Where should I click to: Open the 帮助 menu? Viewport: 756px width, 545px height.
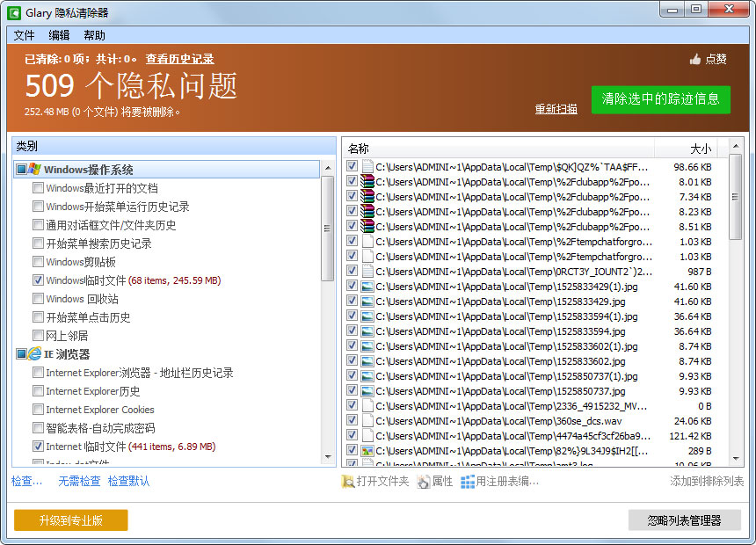click(x=95, y=35)
